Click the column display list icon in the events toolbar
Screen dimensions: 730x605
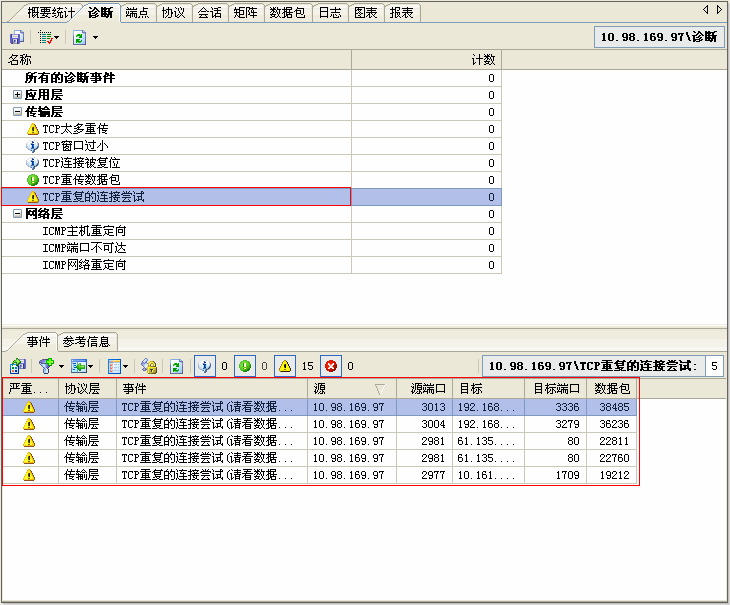pos(114,366)
